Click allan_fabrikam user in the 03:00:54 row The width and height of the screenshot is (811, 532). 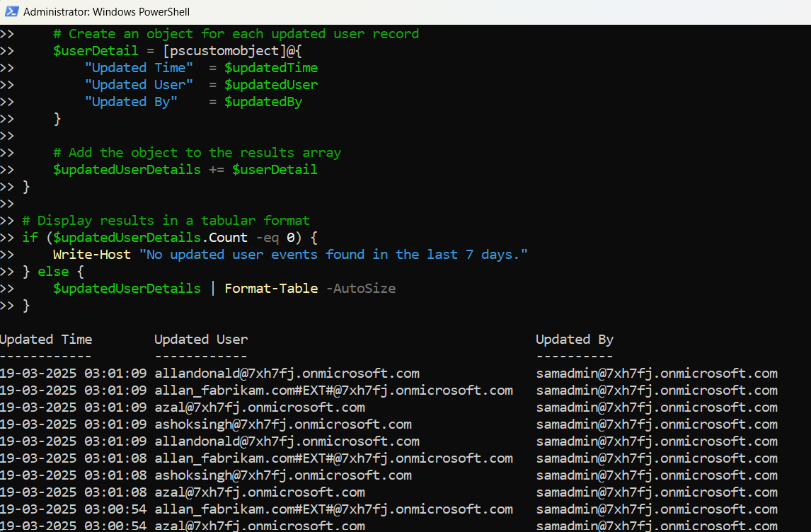(333, 509)
